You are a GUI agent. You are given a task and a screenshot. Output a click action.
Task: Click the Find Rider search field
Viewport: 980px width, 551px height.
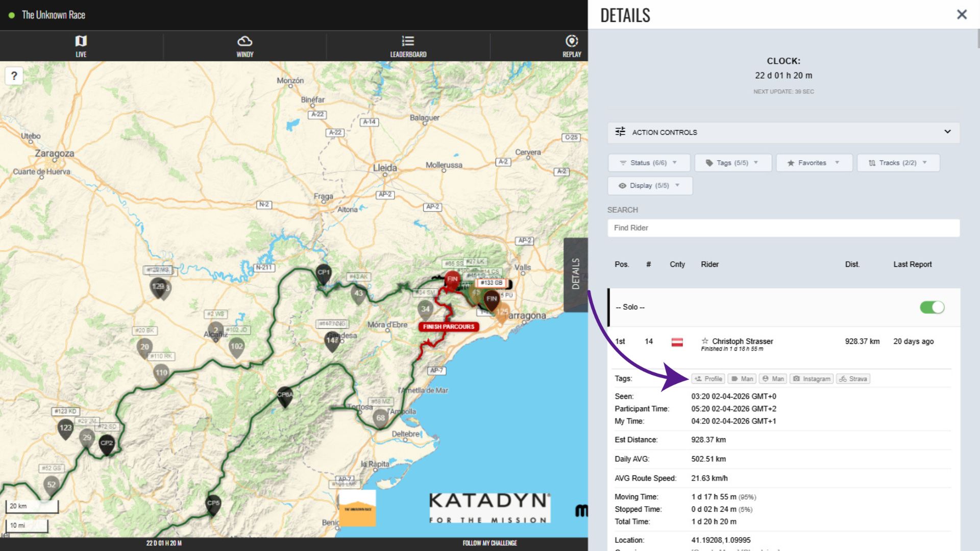(783, 228)
